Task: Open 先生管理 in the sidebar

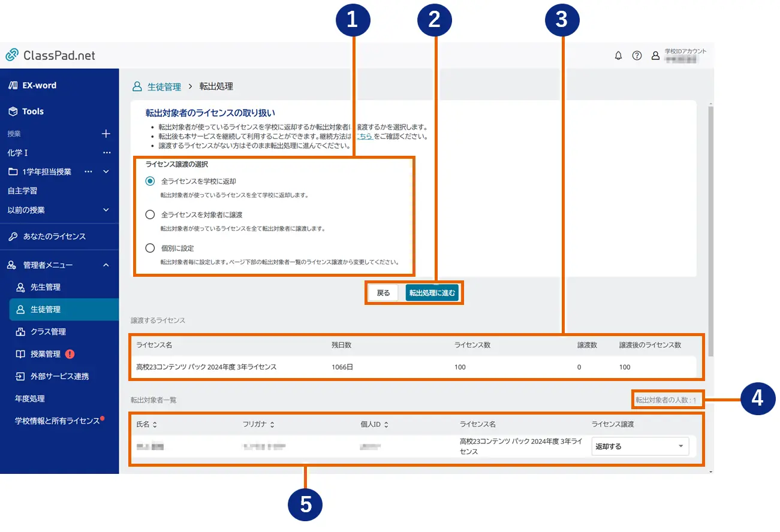Action: click(46, 288)
